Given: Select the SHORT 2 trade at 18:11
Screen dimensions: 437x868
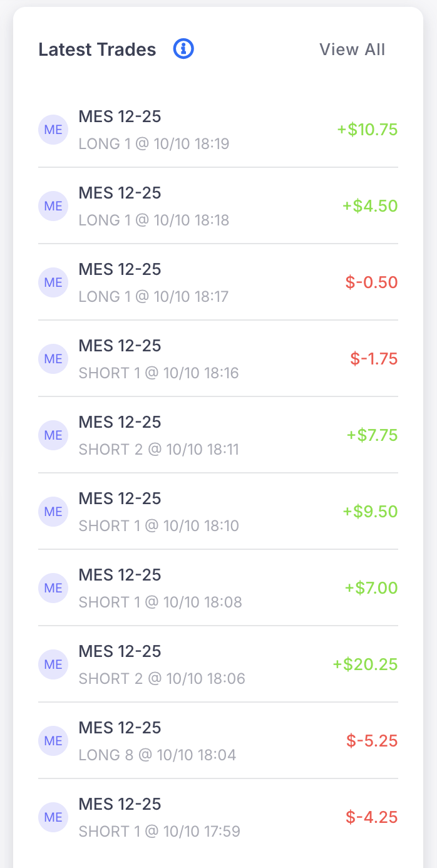Looking at the screenshot, I should click(158, 436).
